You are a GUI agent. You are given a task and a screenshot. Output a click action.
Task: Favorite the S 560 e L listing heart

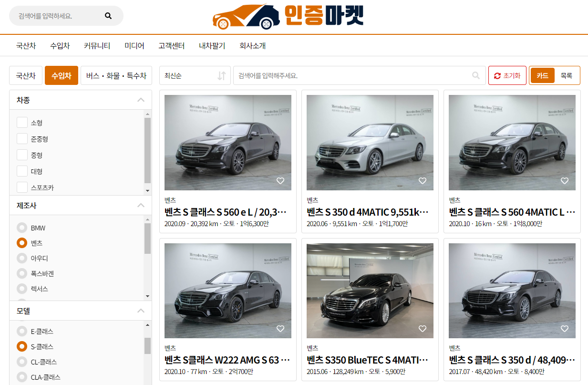pyautogui.click(x=280, y=181)
